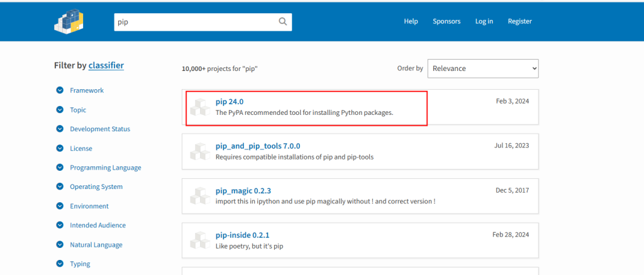Click the Register link
The width and height of the screenshot is (644, 275).
(519, 21)
